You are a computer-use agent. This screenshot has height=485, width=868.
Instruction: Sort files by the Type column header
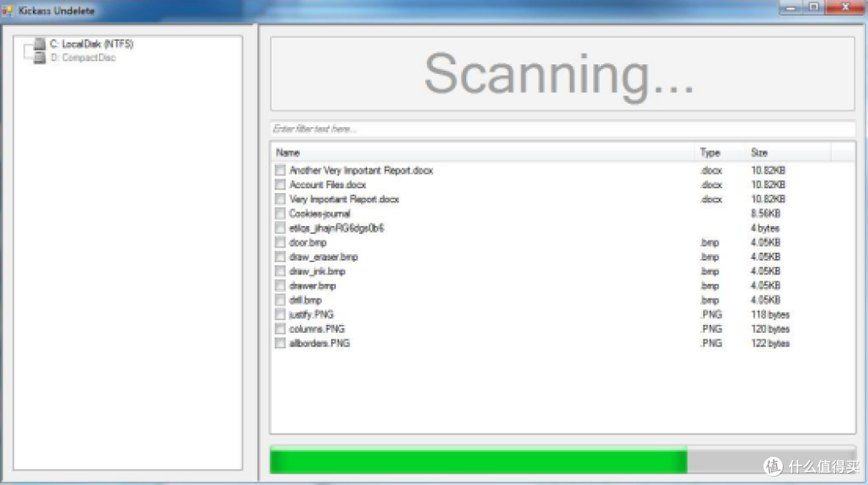(719, 153)
